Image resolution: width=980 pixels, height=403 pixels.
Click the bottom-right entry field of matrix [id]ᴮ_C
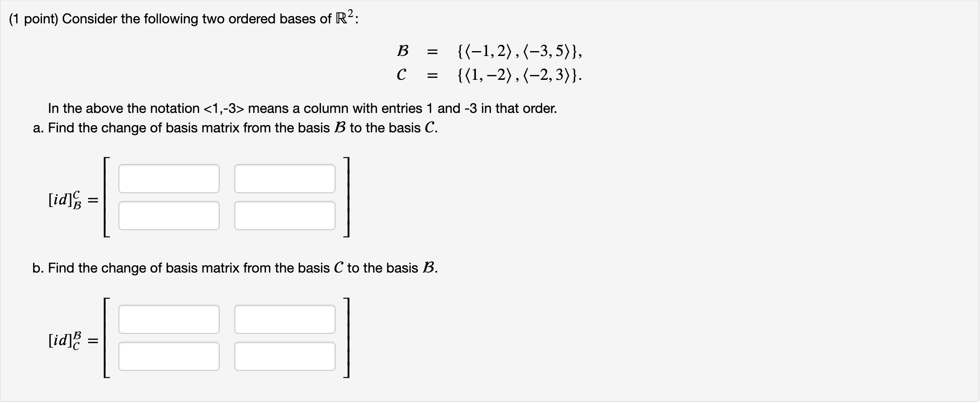(285, 356)
